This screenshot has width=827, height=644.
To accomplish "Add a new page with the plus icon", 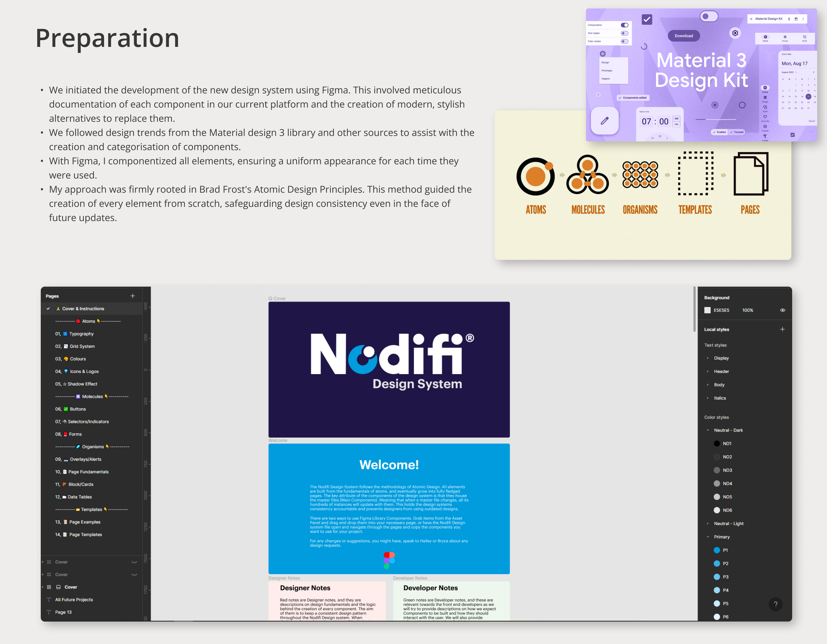I will coord(133,296).
